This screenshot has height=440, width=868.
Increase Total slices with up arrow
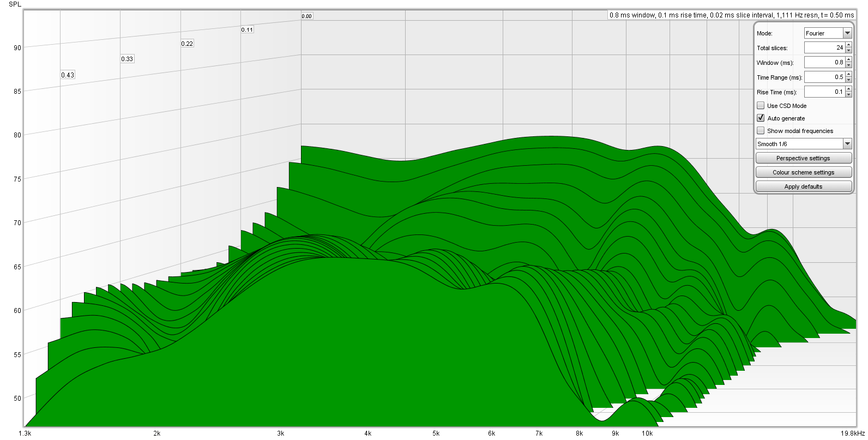click(x=848, y=45)
